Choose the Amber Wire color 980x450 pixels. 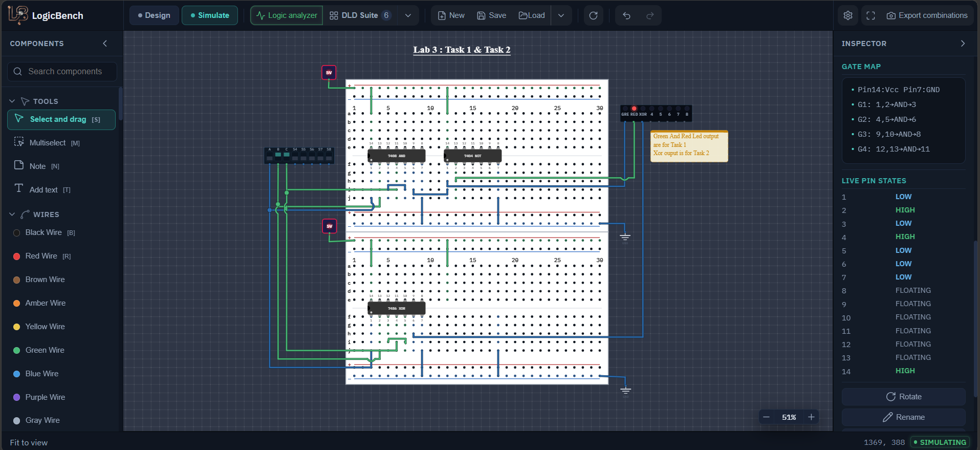(61, 303)
